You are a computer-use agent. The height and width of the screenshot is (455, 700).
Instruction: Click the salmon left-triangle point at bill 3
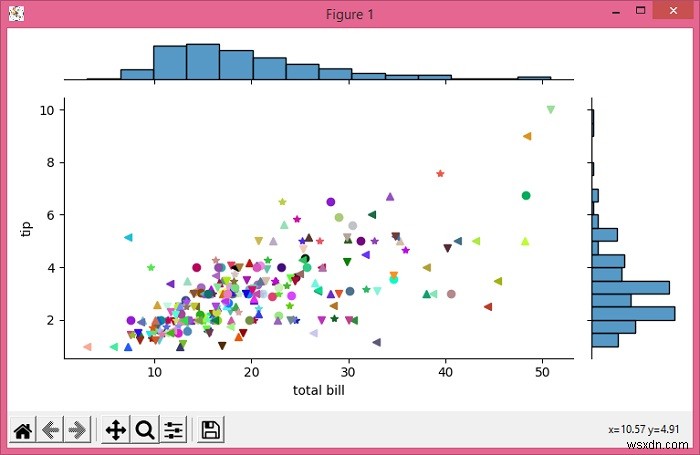click(88, 347)
